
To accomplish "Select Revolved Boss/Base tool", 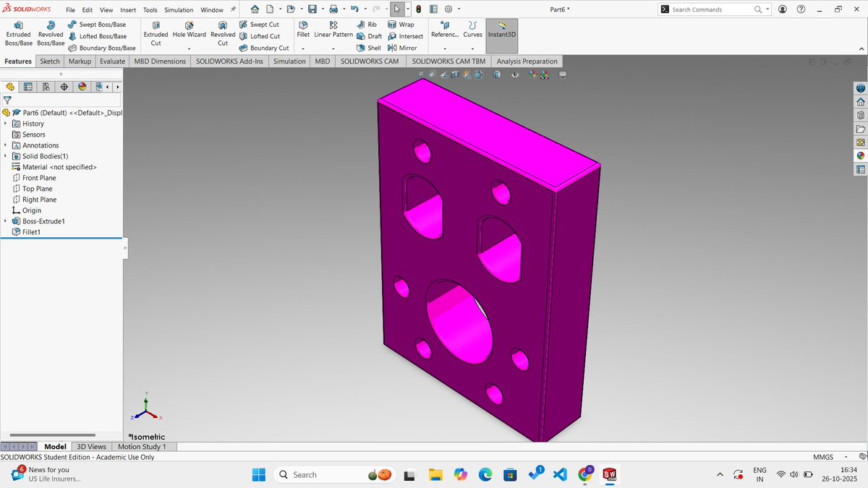I will click(x=51, y=33).
